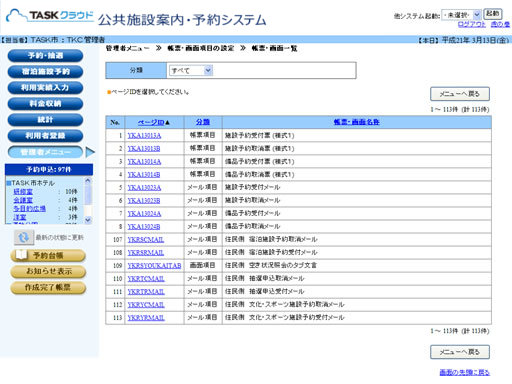Open page ID YKA13014A

tap(144, 162)
